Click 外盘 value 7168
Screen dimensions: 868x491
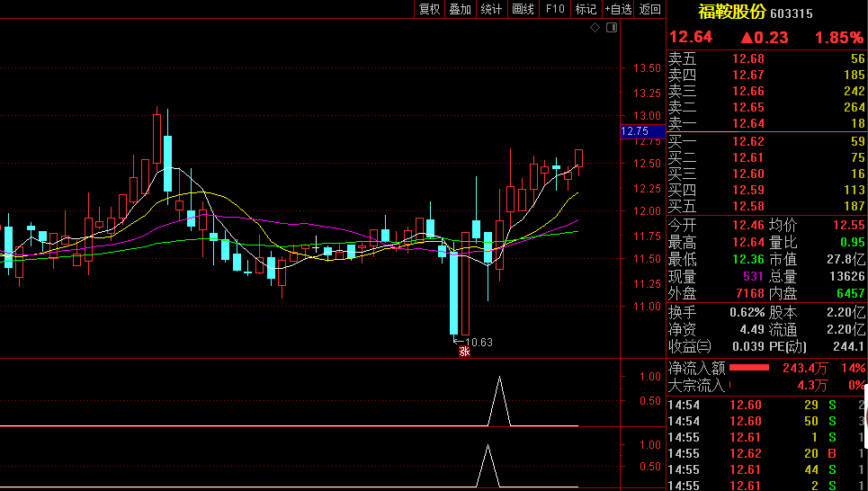[x=751, y=293]
